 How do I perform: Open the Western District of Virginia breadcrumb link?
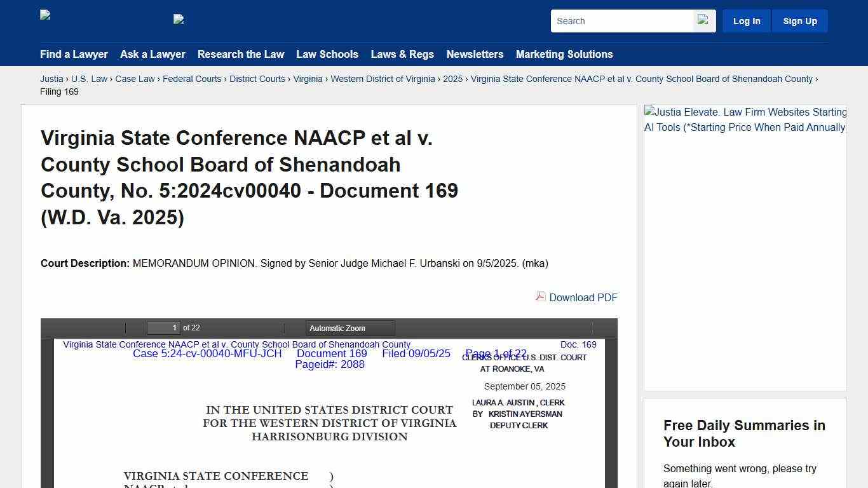coord(383,79)
